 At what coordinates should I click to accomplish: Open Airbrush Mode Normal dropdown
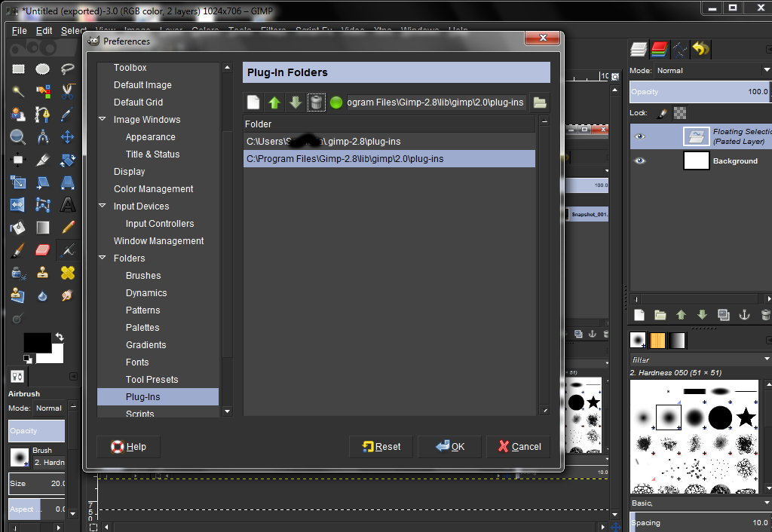point(49,408)
